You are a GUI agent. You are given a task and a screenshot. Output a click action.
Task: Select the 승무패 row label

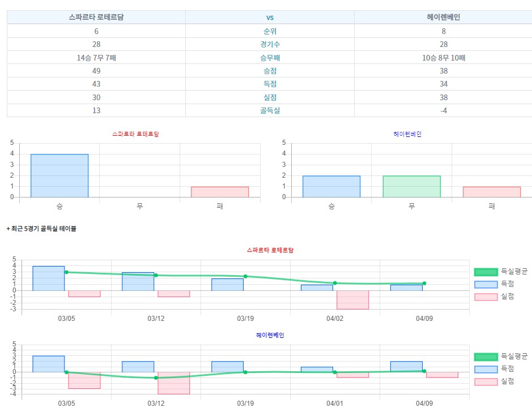click(x=270, y=58)
